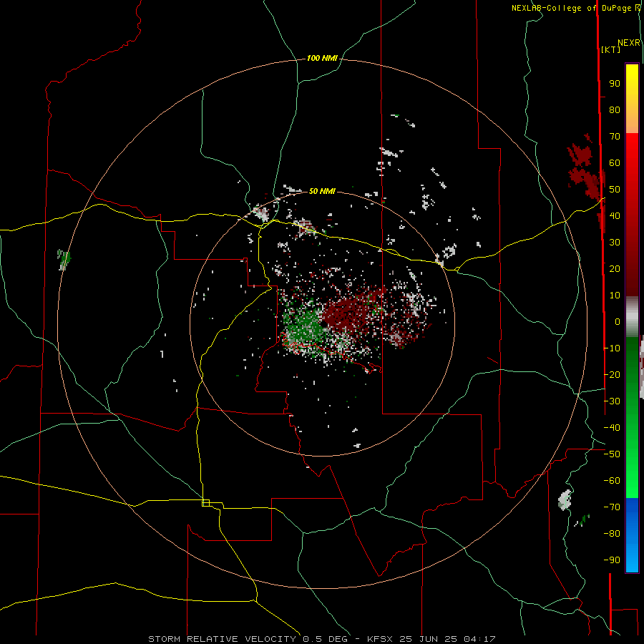Screen dimensions: 644x644
Task: Click the positive 60 scale label
Action: click(615, 163)
